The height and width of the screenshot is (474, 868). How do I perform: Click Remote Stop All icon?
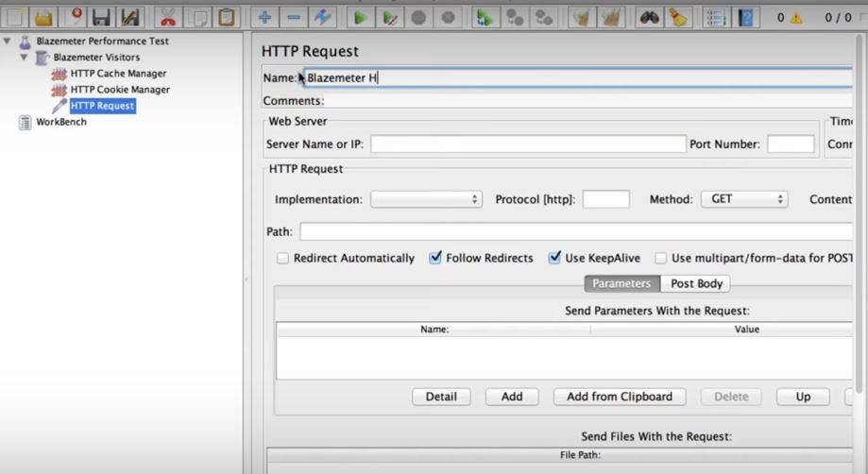point(515,18)
